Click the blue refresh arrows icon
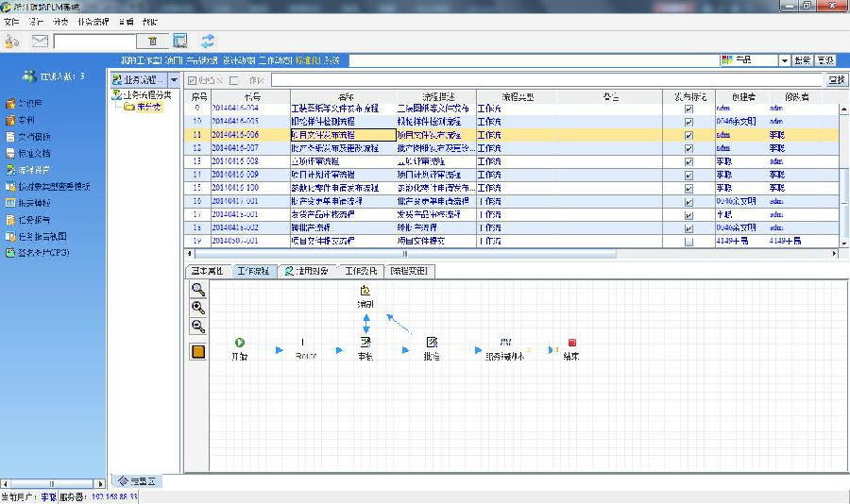Viewport: 850px width, 504px height. 207,41
